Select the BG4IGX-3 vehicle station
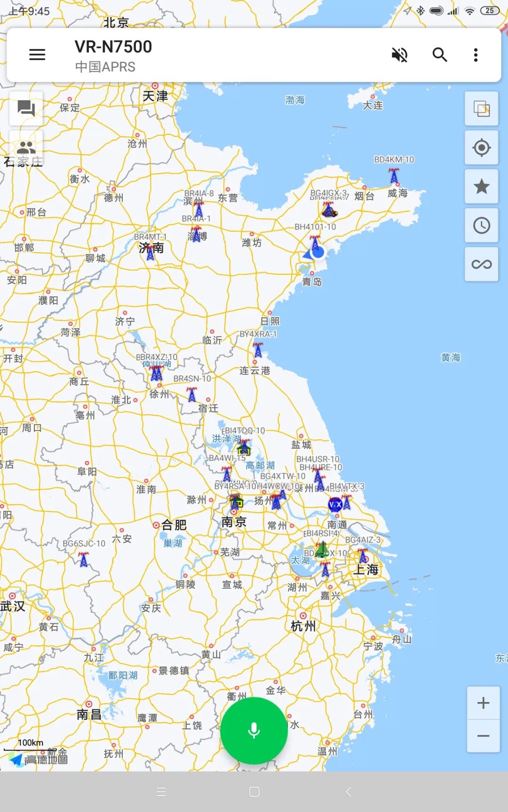Viewport: 508px width, 812px height. tap(329, 210)
